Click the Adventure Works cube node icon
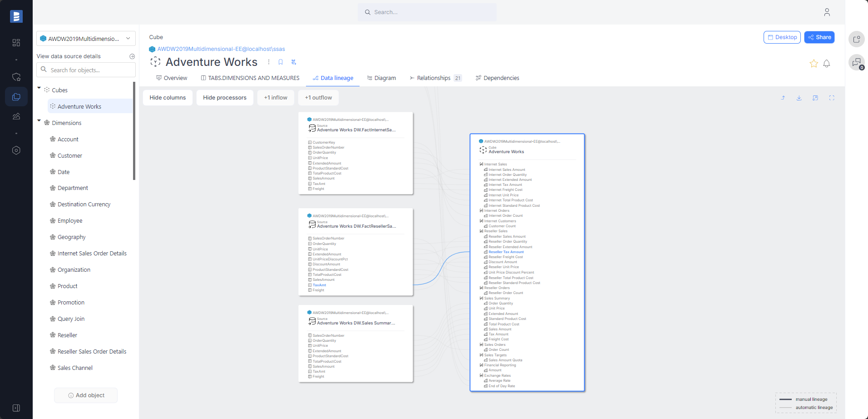This screenshot has height=419, width=868. point(483,150)
